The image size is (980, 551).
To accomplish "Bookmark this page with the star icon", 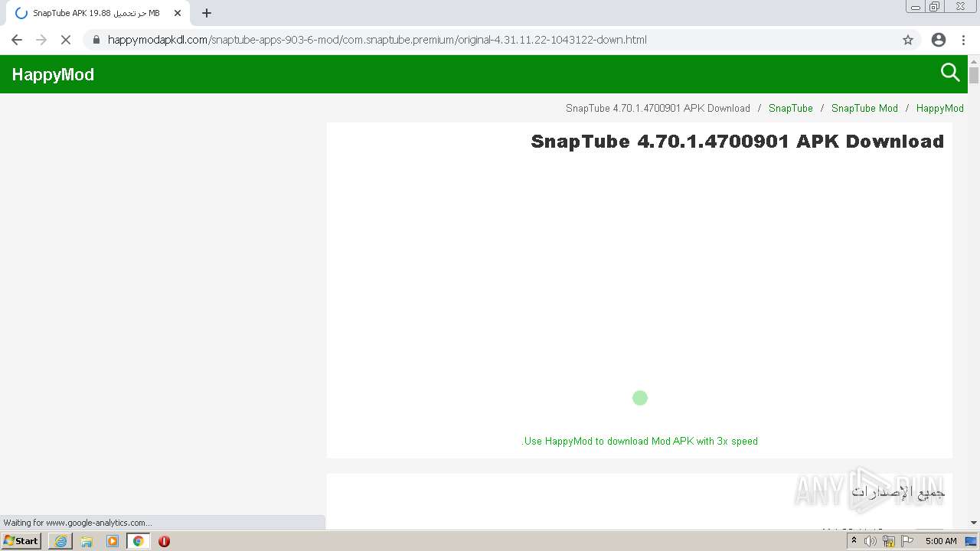I will click(908, 40).
